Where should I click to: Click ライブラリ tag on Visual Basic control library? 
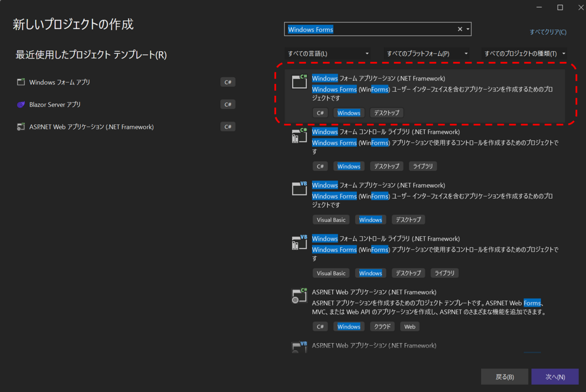(444, 273)
